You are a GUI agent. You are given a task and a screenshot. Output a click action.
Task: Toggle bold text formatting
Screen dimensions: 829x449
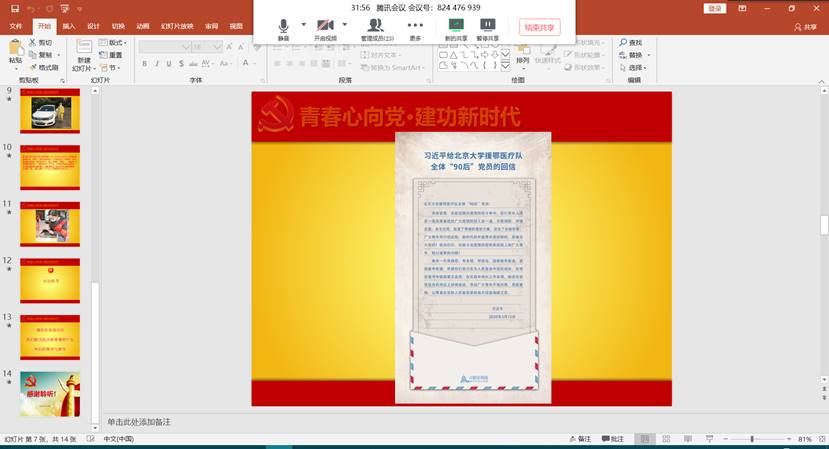tap(144, 63)
